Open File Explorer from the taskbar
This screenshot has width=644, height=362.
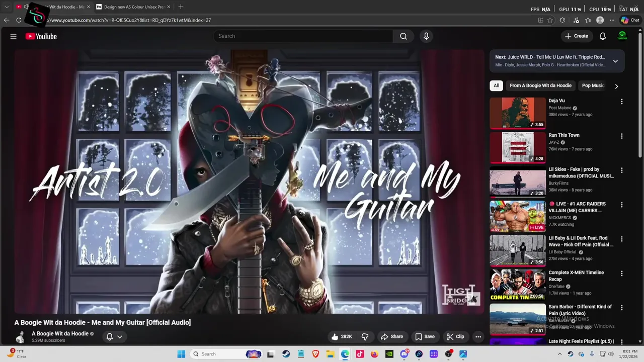(x=330, y=354)
